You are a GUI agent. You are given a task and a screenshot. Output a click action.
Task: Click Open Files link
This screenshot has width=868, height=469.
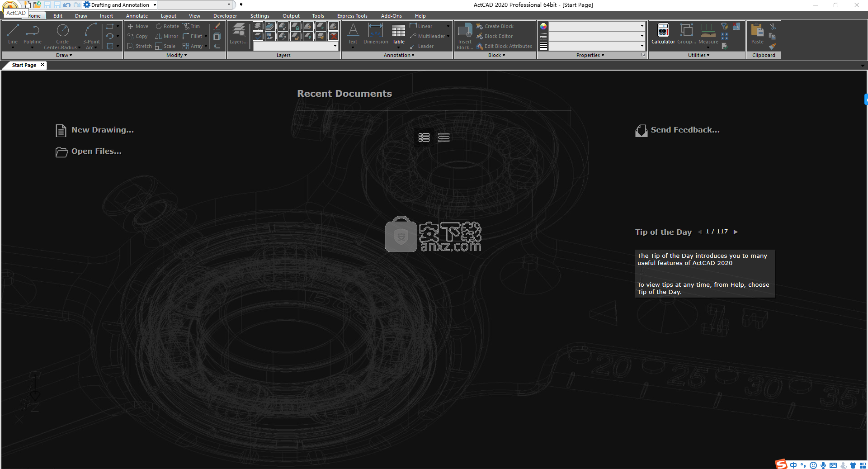(89, 152)
